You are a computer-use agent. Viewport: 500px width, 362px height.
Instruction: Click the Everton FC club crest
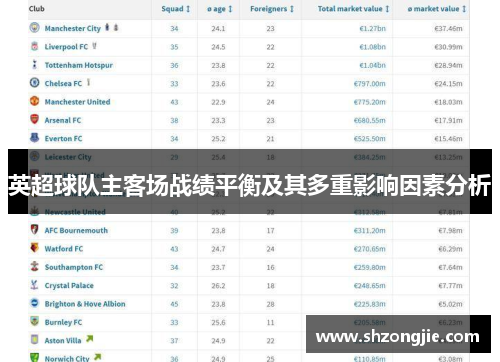click(34, 137)
